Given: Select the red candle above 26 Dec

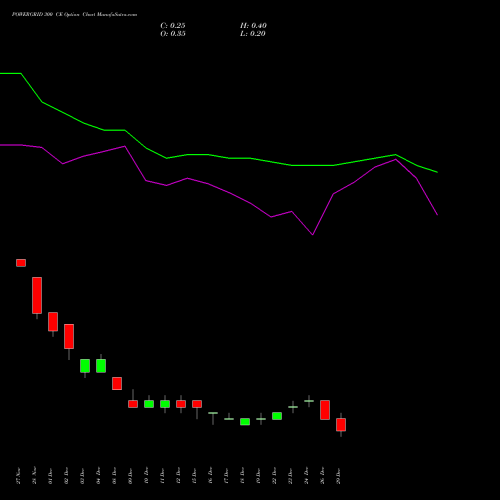Looking at the screenshot, I should (x=325, y=410).
